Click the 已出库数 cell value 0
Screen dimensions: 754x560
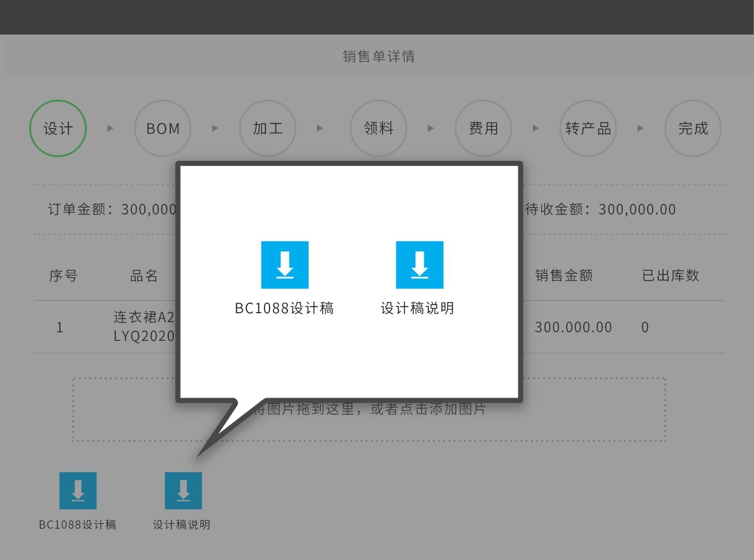pyautogui.click(x=645, y=328)
